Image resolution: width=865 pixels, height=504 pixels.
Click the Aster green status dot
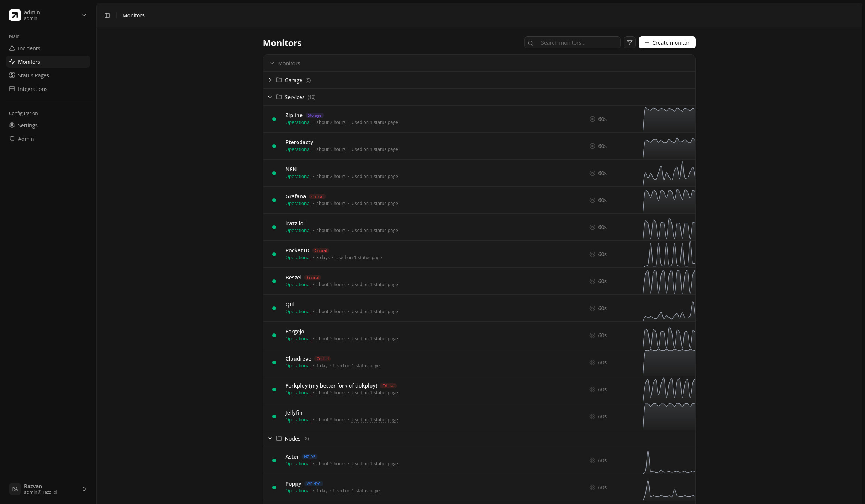[274, 460]
